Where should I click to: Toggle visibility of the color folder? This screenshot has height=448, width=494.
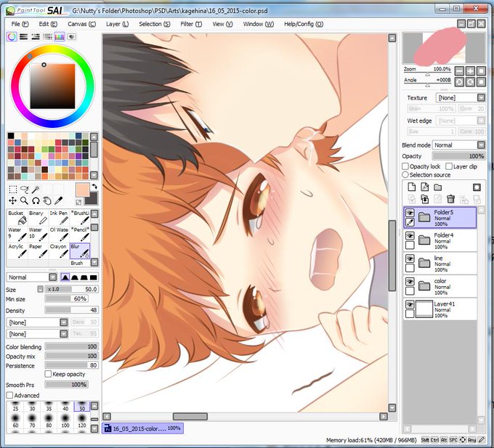coord(410,282)
